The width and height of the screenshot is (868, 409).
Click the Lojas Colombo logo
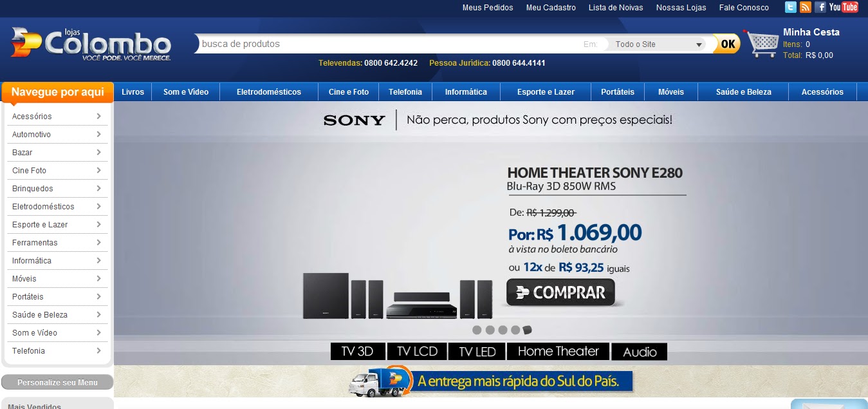91,43
